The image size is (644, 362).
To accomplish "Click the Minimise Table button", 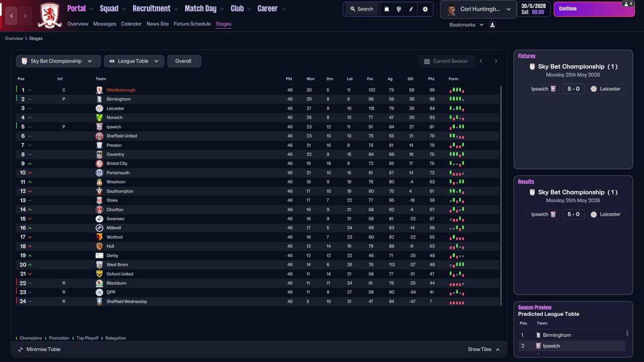I will coord(39,349).
